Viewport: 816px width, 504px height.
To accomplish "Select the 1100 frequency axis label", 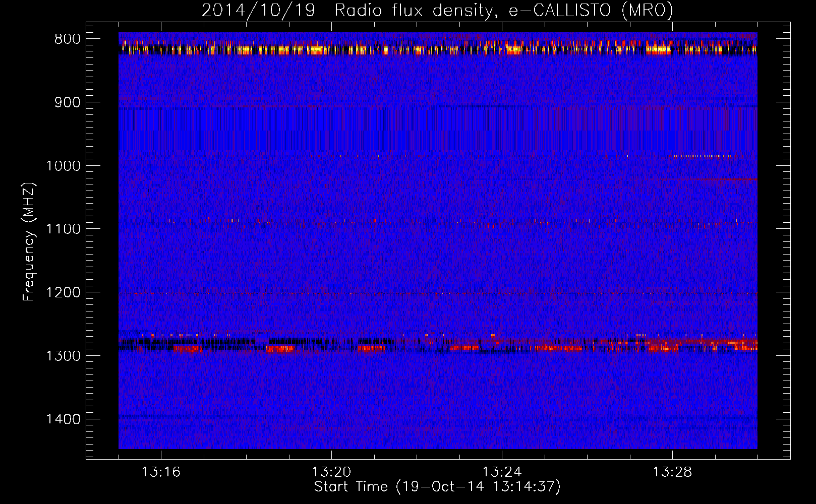I will 63,229.
